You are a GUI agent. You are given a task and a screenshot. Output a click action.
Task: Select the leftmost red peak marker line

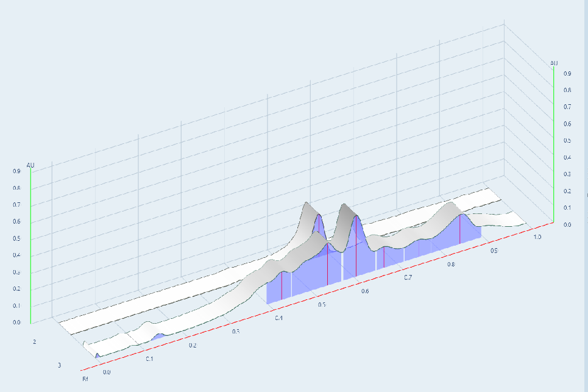282,285
